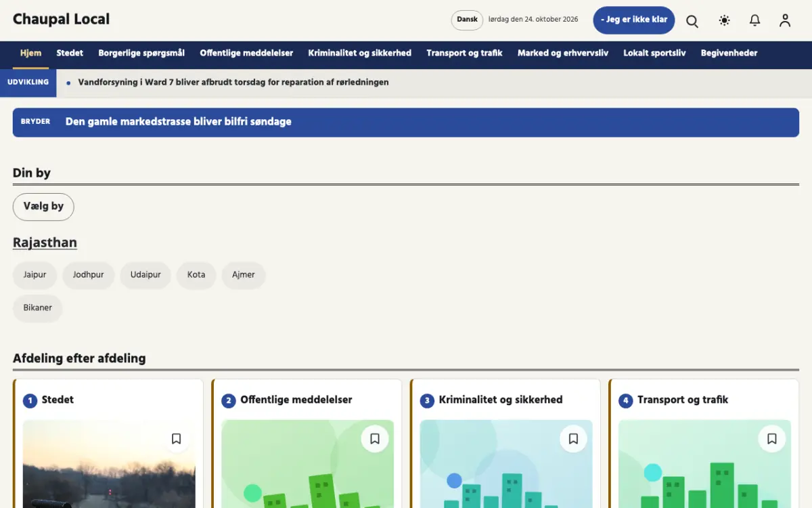Open Transport og trafik card heading
The height and width of the screenshot is (508, 812).
pyautogui.click(x=683, y=400)
